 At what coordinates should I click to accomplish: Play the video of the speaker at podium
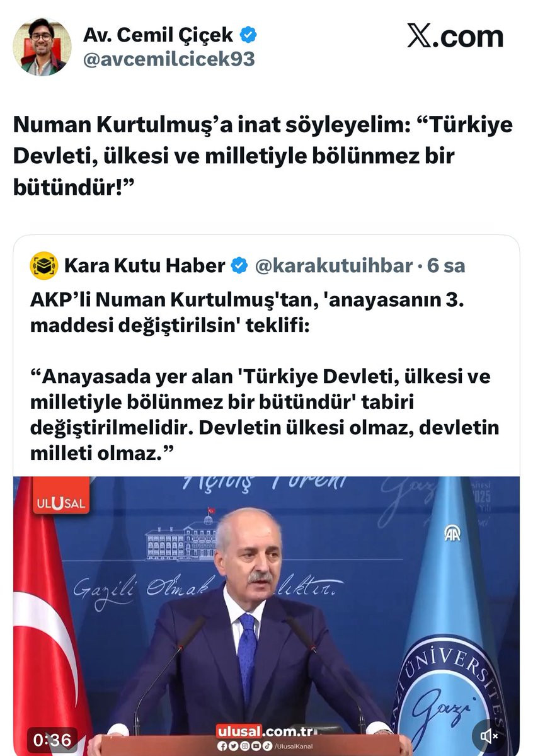coord(266,616)
